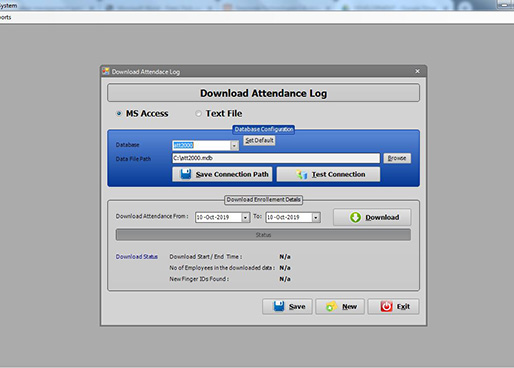The height and width of the screenshot is (368, 514).
Task: Click the Download Attendance Log heading banner
Action: (x=263, y=93)
